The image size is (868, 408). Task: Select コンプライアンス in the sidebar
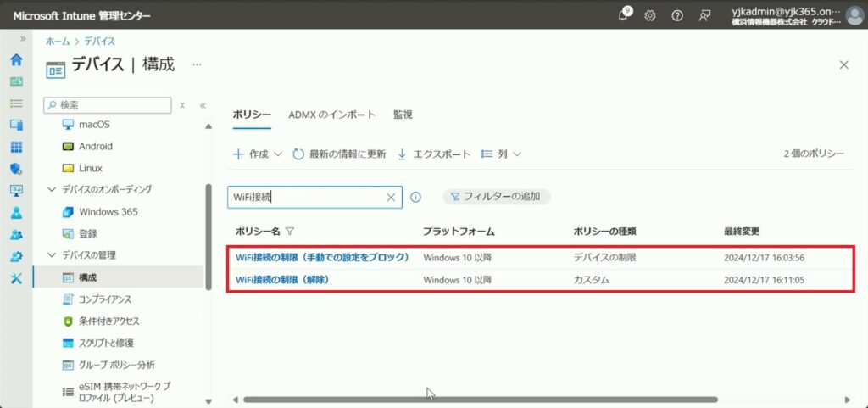click(105, 299)
